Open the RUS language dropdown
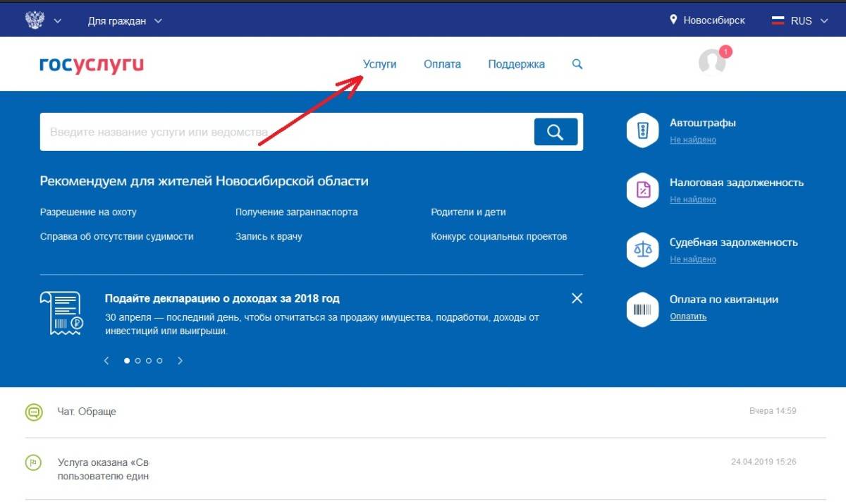846x504 pixels. pos(801,20)
